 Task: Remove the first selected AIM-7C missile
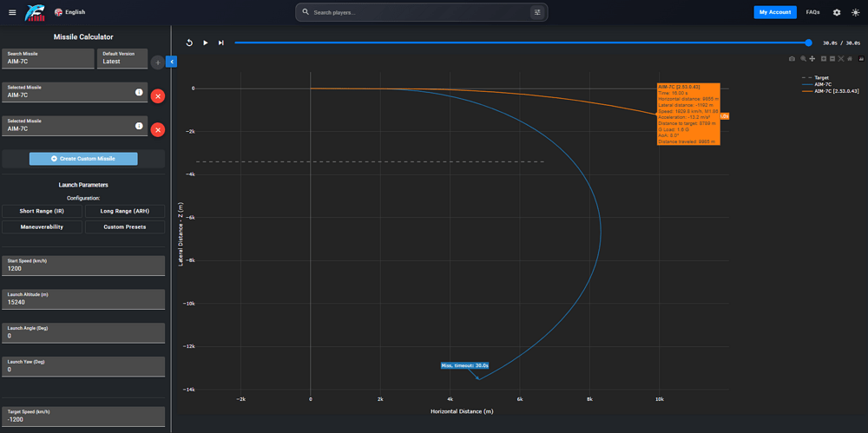[158, 96]
